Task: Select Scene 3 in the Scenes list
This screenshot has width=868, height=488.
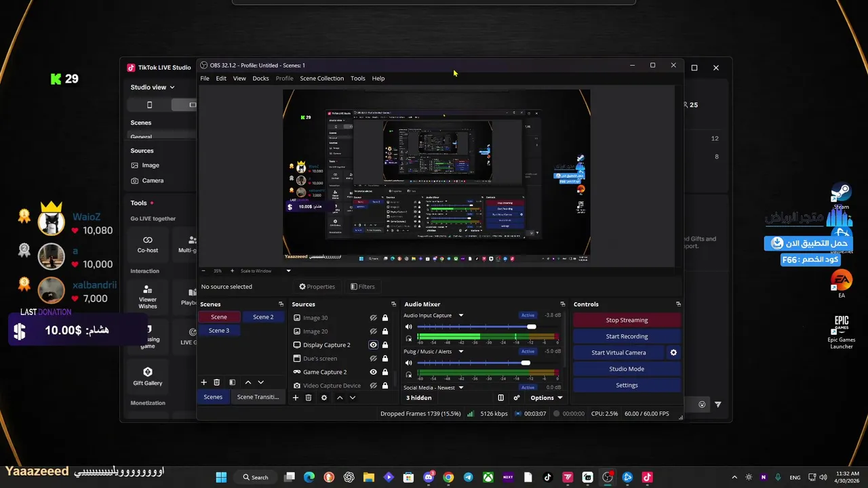Action: coord(218,331)
